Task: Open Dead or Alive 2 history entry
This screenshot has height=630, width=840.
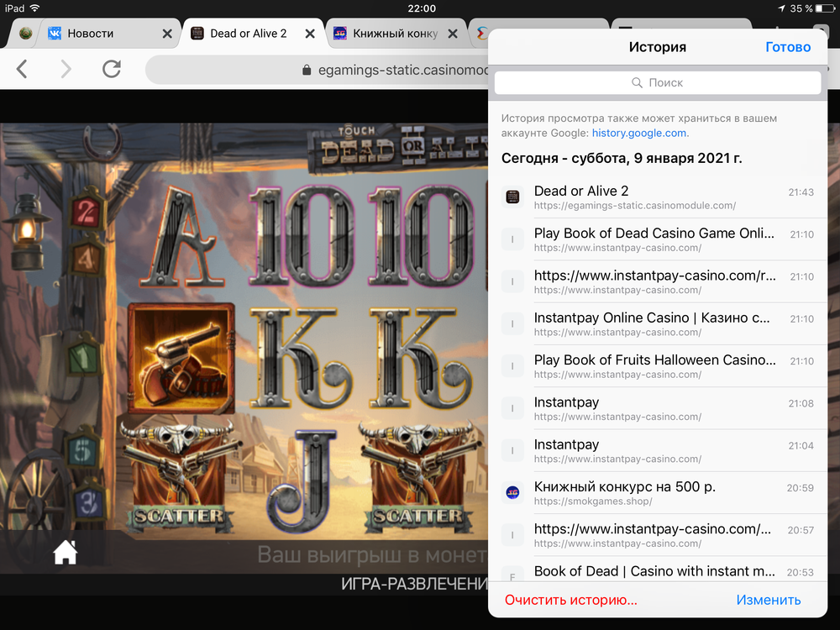Action: pos(658,197)
